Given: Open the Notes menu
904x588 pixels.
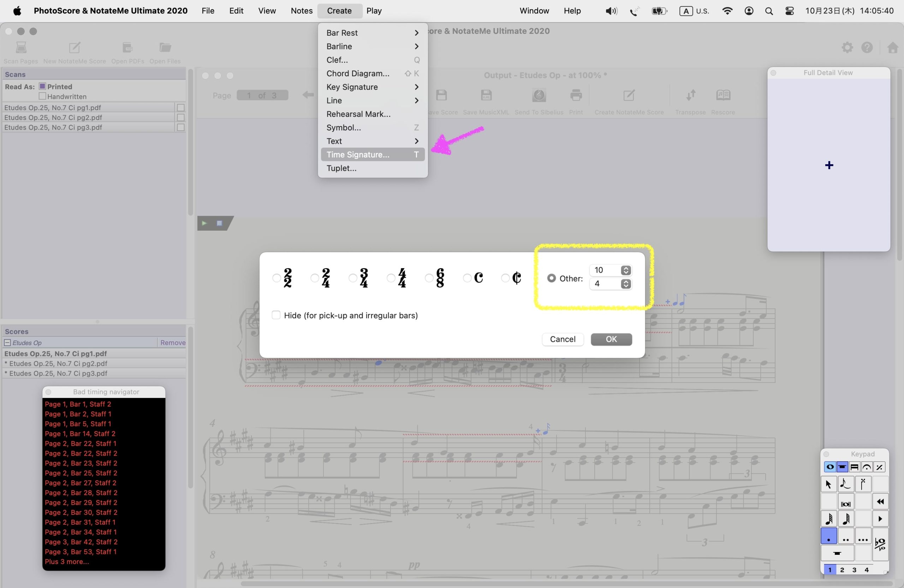Looking at the screenshot, I should (x=301, y=11).
